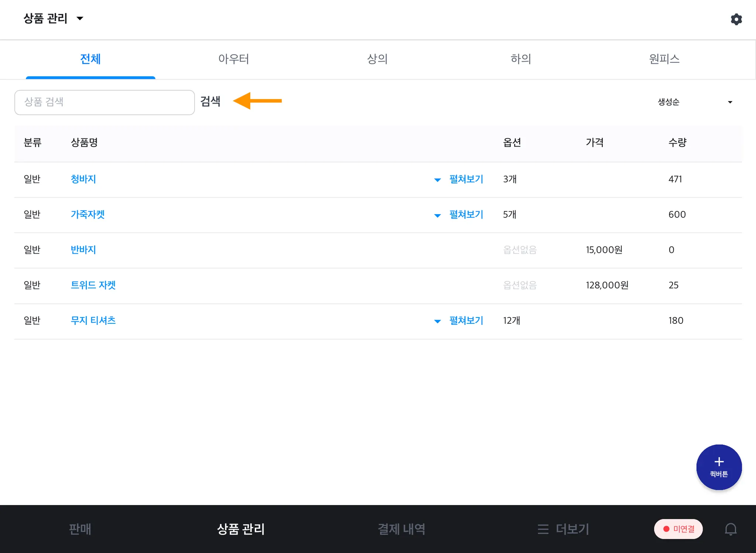Click the notification bell icon
The height and width of the screenshot is (553, 756).
pos(731,529)
